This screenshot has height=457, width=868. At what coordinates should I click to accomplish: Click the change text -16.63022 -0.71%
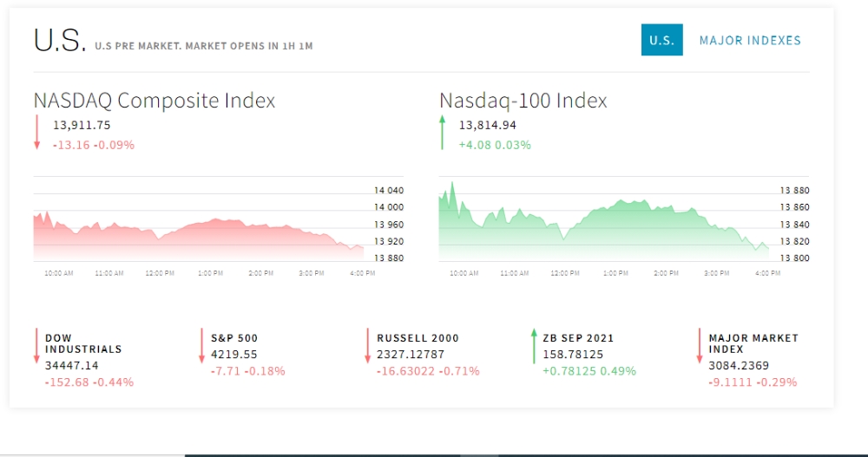428,371
